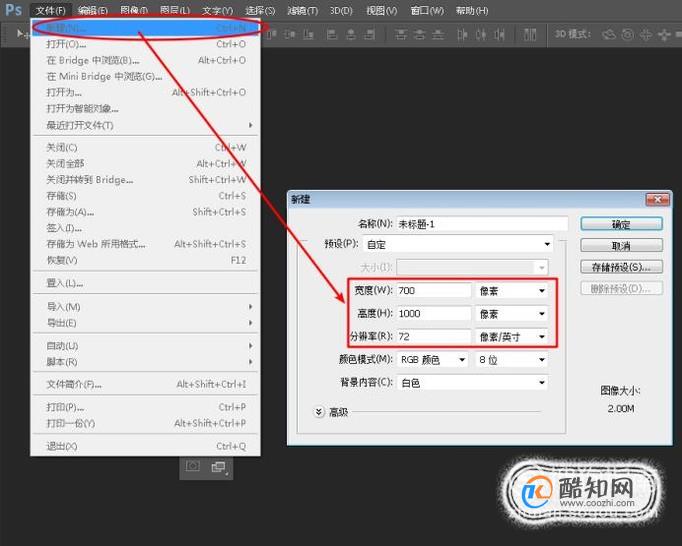
Task: Open the 颜色模式 dropdown showing RGB 颜色
Action: (432, 359)
